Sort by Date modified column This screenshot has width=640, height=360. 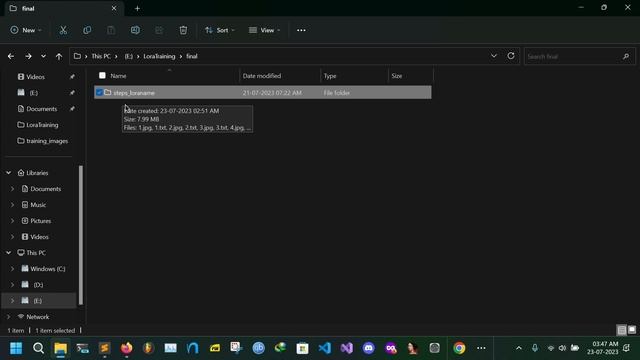point(262,76)
